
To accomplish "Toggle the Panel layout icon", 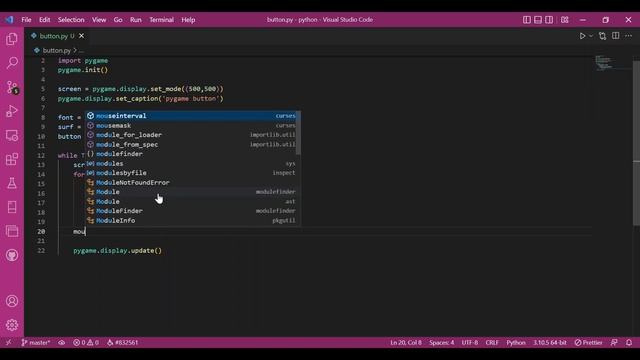I will pos(538,20).
